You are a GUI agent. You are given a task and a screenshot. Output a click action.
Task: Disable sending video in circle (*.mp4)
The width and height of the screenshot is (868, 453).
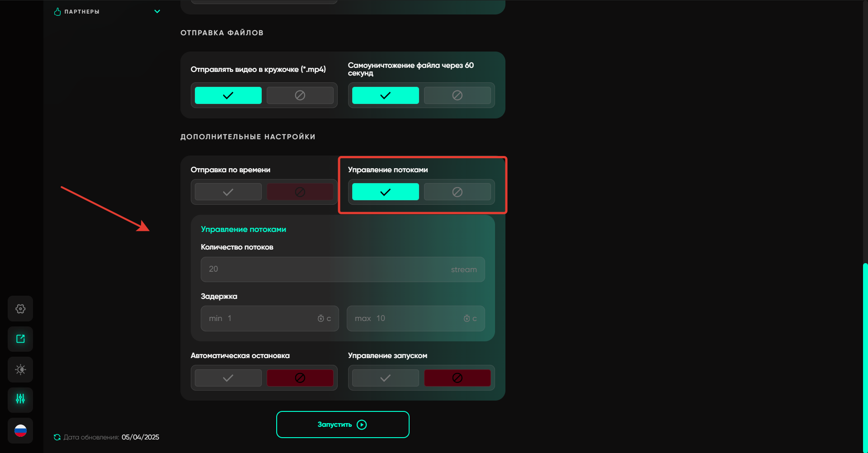[300, 95]
